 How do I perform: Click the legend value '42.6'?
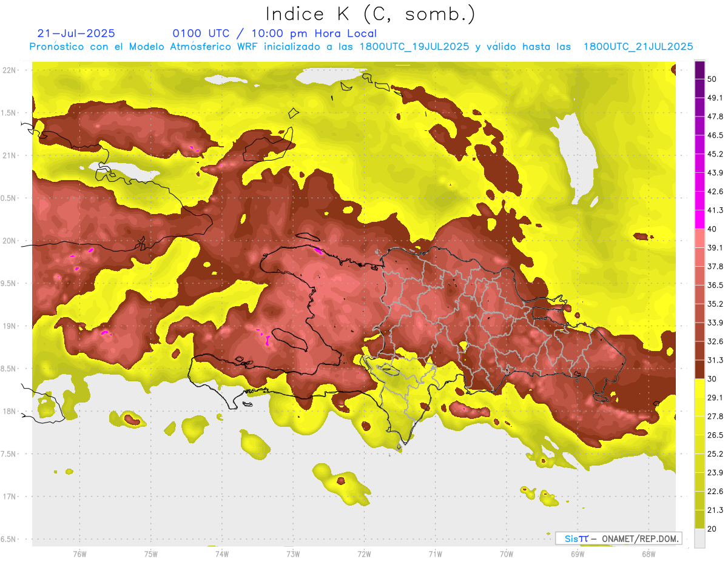point(715,192)
